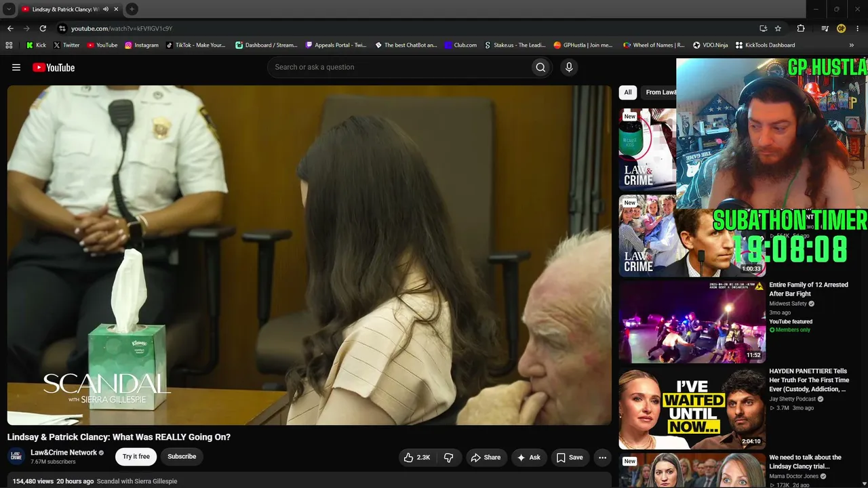Open the tab search dropdown

(9, 9)
